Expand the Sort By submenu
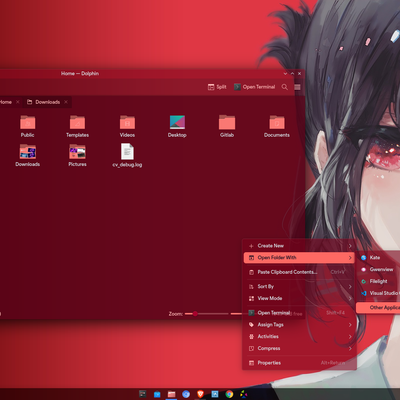 click(x=299, y=286)
